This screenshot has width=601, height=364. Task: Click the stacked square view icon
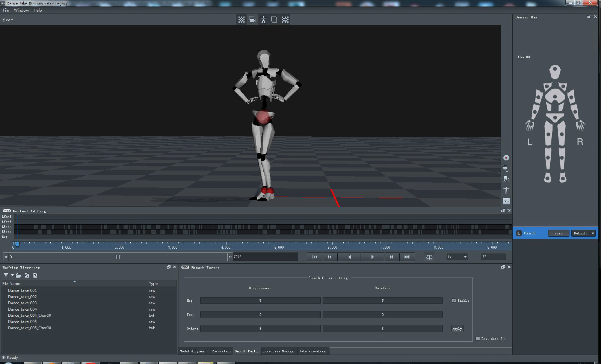(x=274, y=20)
